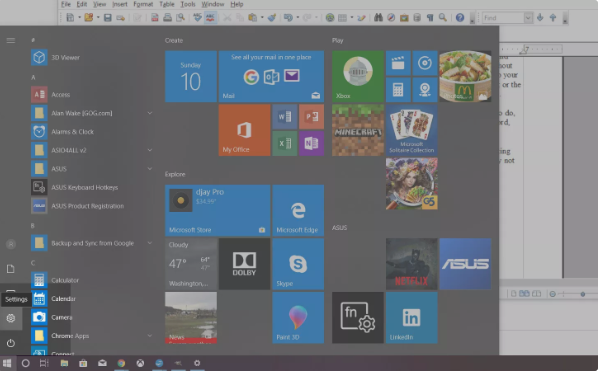600x371 pixels.
Task: Expand Chrome Apps folder
Action: pos(150,336)
